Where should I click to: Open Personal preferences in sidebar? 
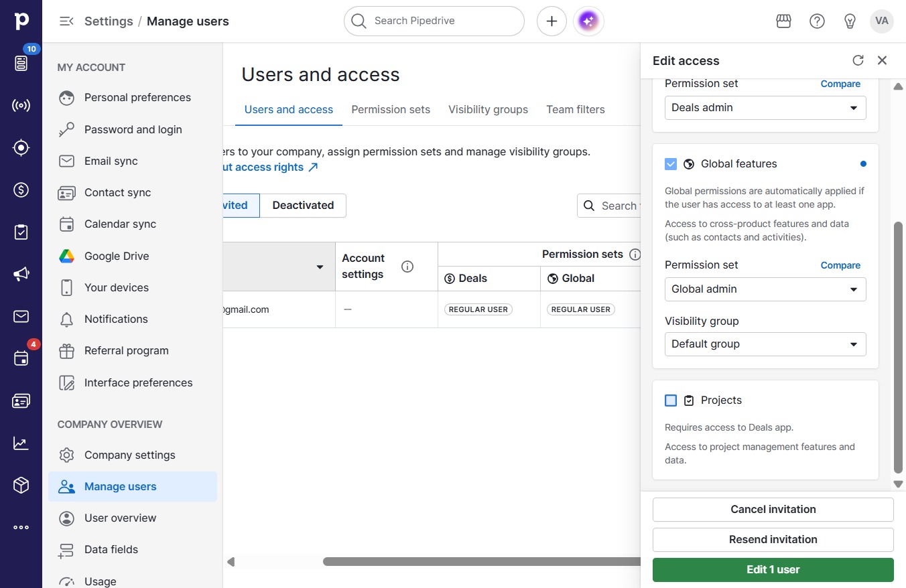[133, 98]
